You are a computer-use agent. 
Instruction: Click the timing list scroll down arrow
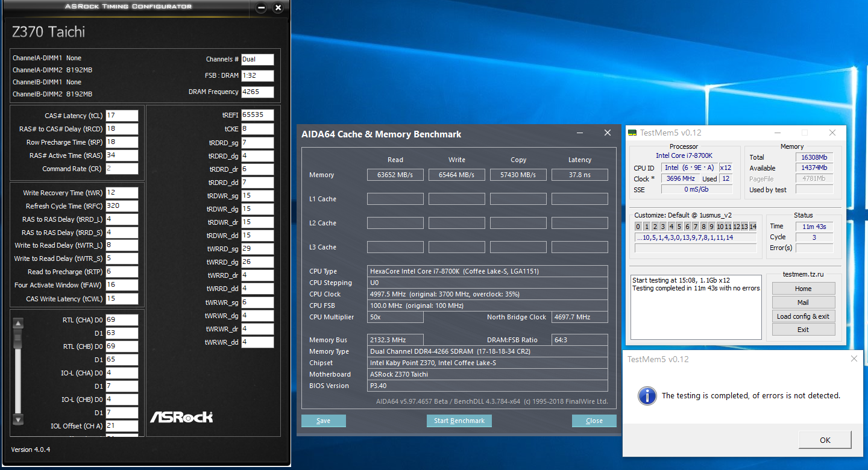click(18, 419)
